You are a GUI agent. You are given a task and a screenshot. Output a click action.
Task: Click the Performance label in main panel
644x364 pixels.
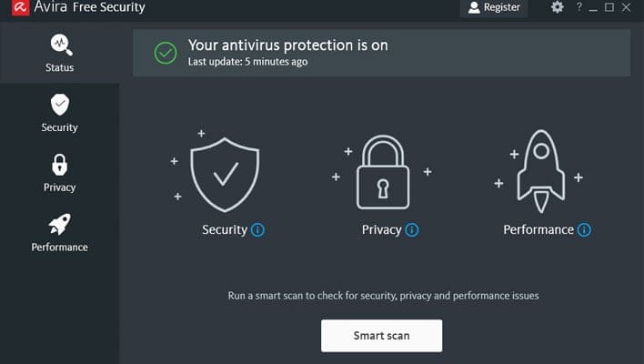point(538,230)
